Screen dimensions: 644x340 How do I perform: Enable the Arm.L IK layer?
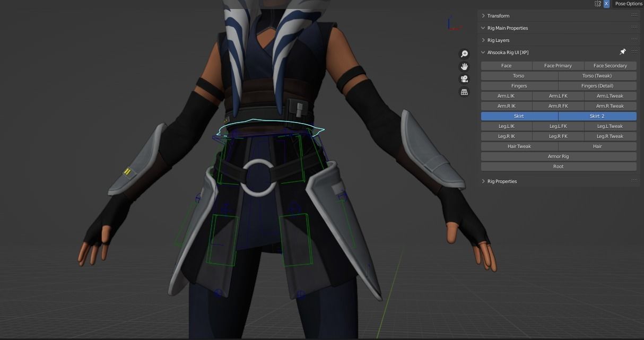[507, 96]
